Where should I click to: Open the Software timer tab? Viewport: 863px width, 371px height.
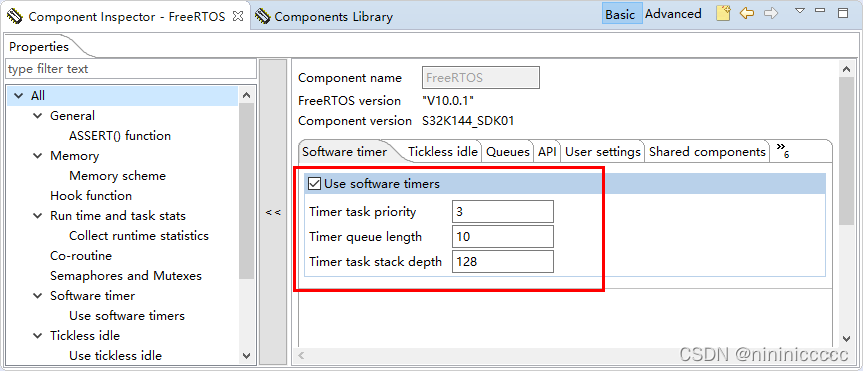(x=345, y=152)
